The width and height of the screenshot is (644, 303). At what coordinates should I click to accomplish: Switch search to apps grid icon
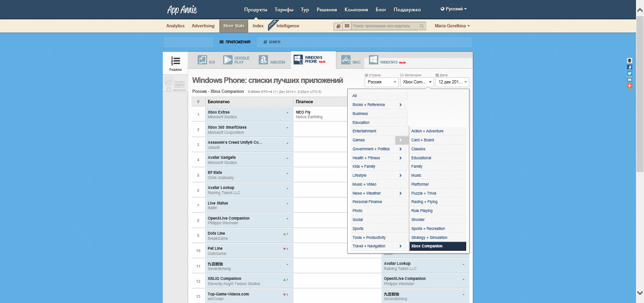pos(347,26)
